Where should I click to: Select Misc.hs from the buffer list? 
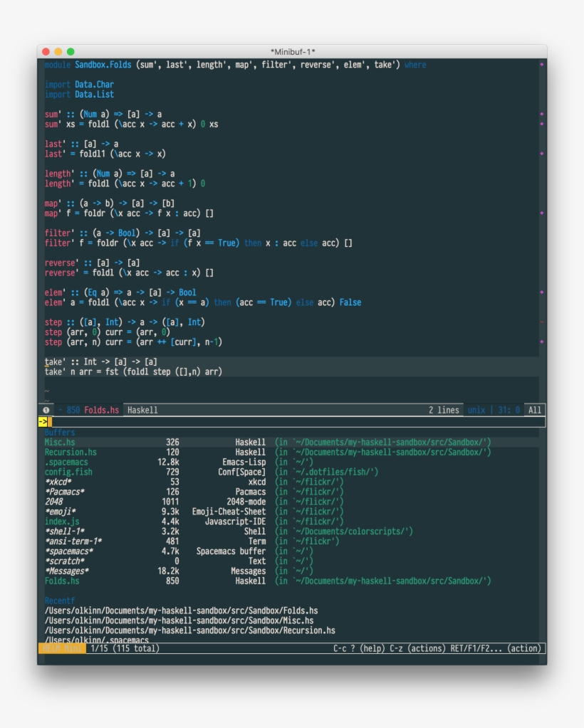(58, 441)
